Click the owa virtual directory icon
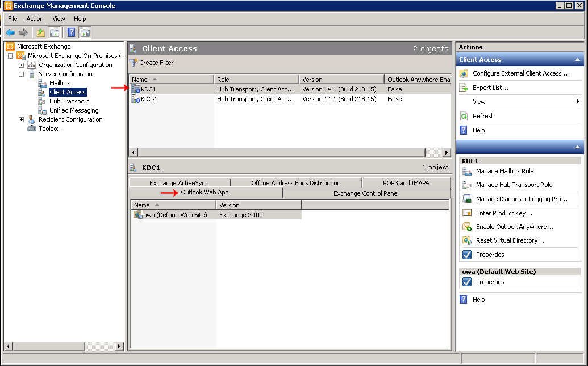588x366 pixels. tap(138, 215)
